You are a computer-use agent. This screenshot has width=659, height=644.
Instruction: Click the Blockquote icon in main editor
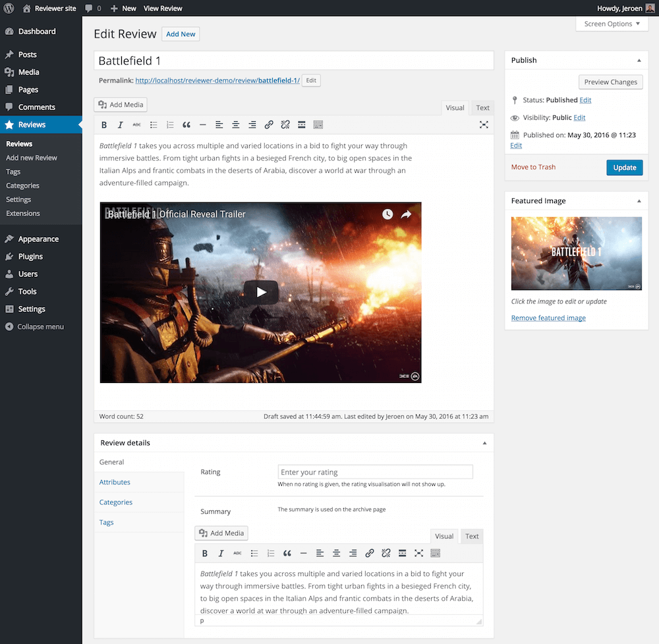coord(186,125)
